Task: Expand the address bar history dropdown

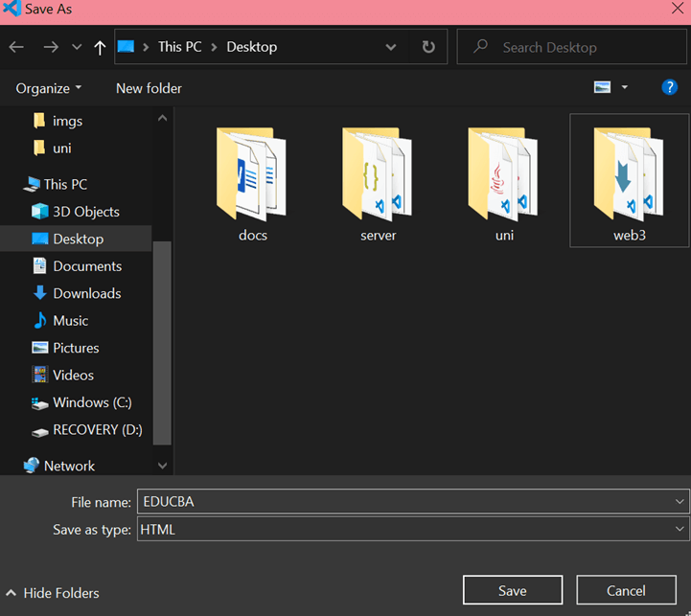Action: pos(390,47)
